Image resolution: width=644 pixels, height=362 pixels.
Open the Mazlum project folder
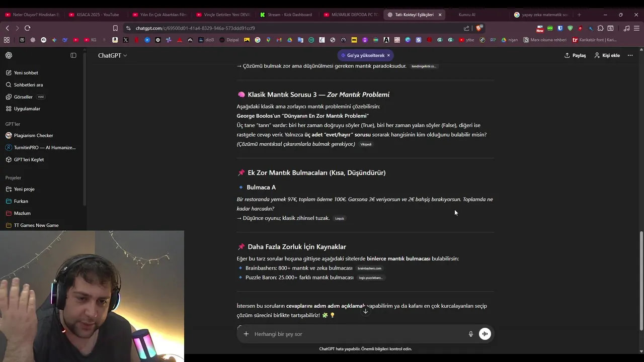click(x=18, y=213)
